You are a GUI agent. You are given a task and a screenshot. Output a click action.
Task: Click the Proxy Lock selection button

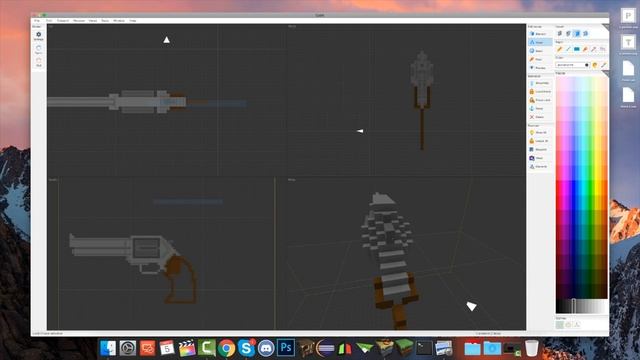[x=540, y=100]
